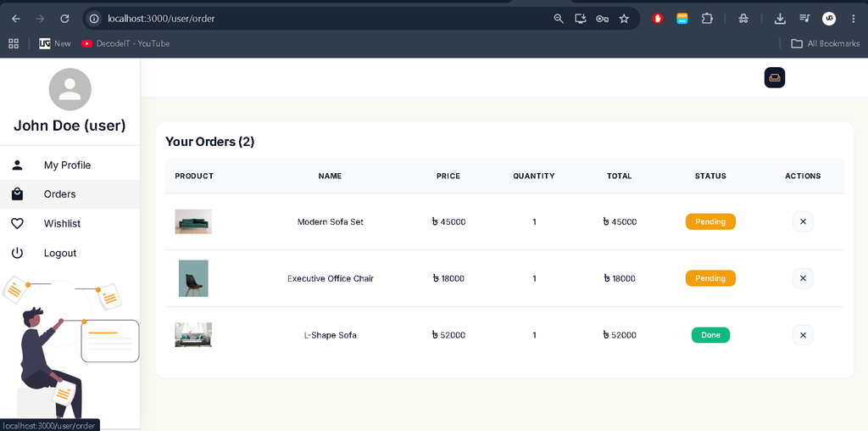Image resolution: width=868 pixels, height=431 pixels.
Task: Click the gray user avatar picture
Action: [70, 89]
